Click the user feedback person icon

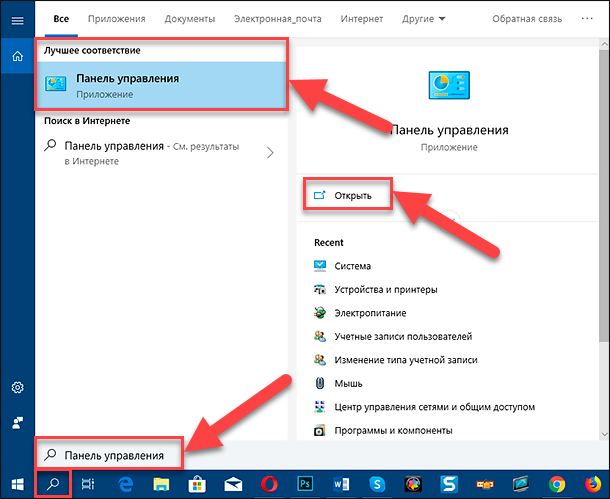(x=18, y=423)
